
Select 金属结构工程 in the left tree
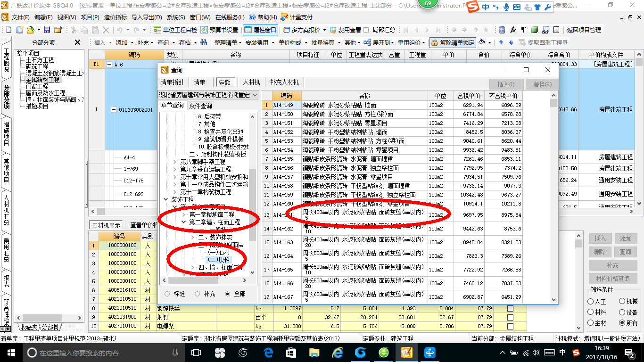(x=42, y=80)
